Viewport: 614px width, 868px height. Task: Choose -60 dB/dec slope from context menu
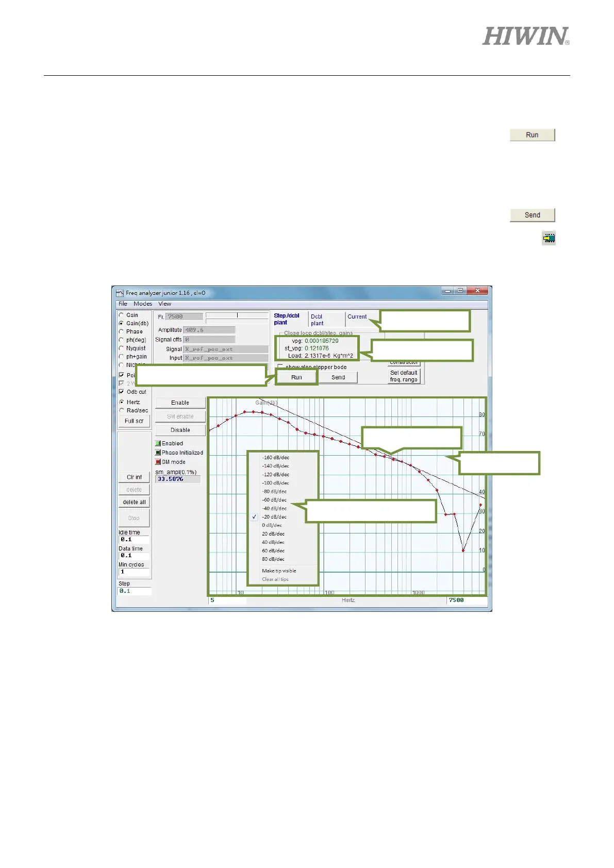coord(274,499)
